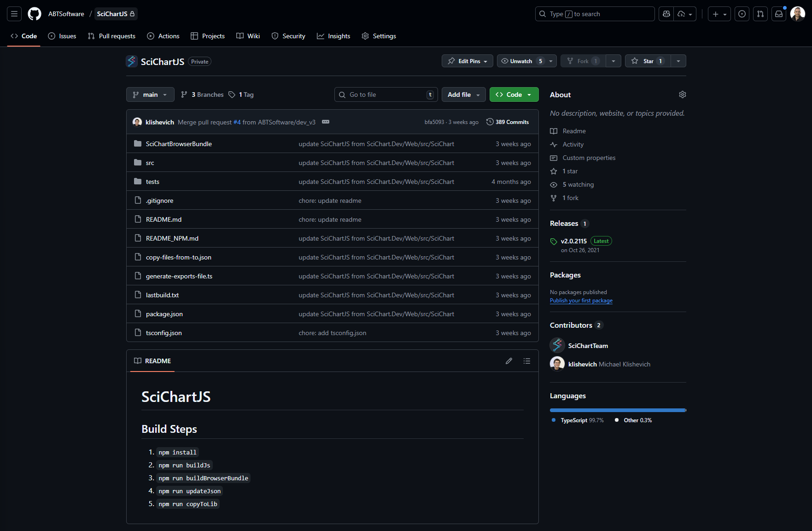Open your notifications inbox

point(778,14)
